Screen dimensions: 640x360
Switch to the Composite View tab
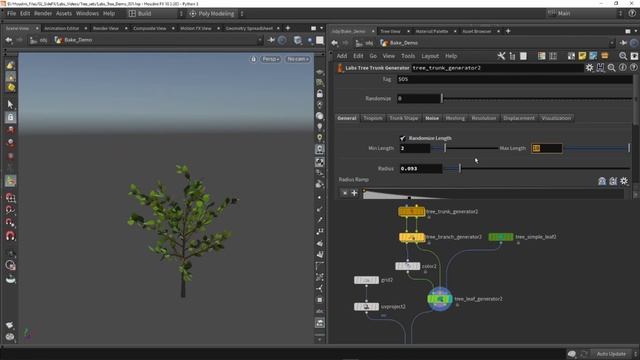149,28
